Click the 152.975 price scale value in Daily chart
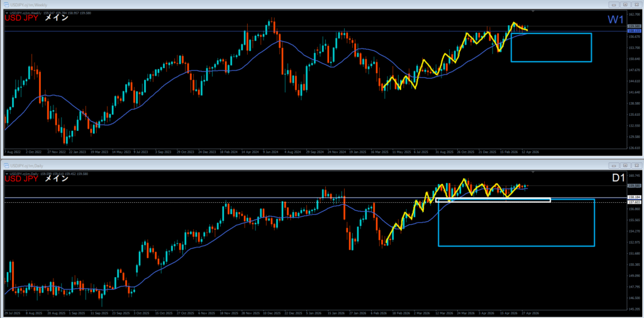This screenshot has width=644, height=318. 635,242
